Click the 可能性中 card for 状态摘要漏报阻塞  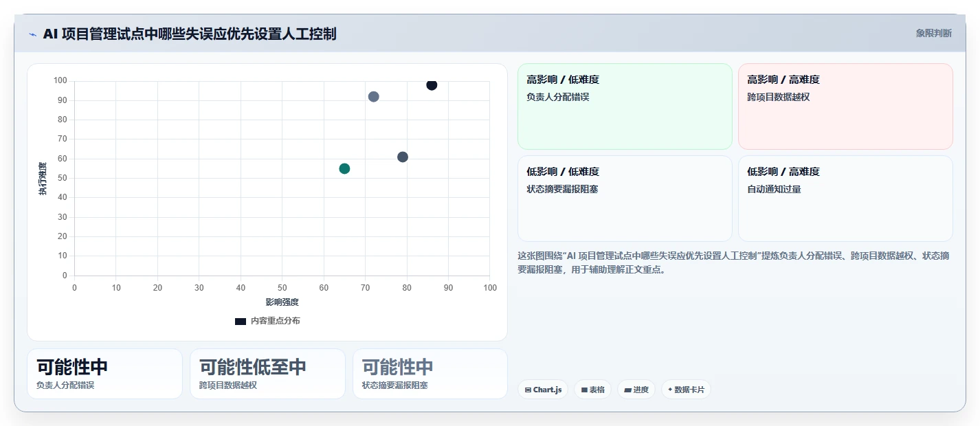pos(430,374)
